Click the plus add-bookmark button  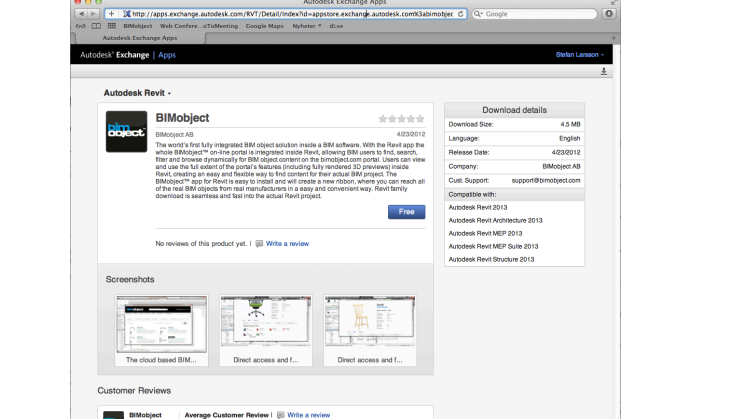coord(111,14)
